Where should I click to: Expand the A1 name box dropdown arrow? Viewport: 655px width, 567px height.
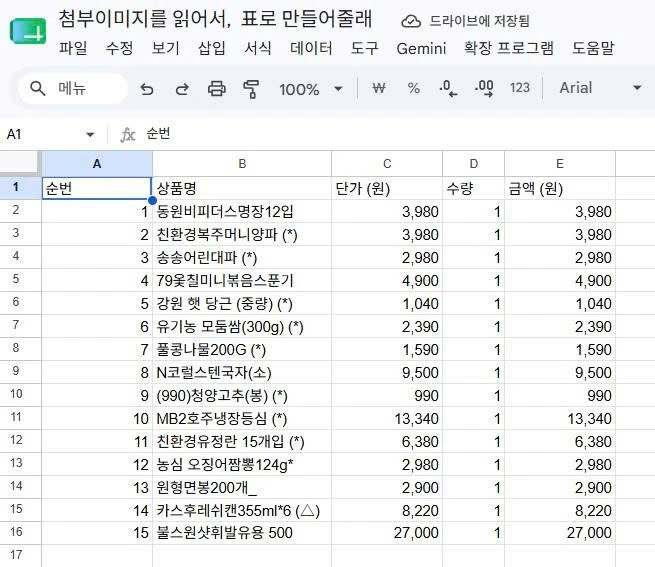coord(90,135)
